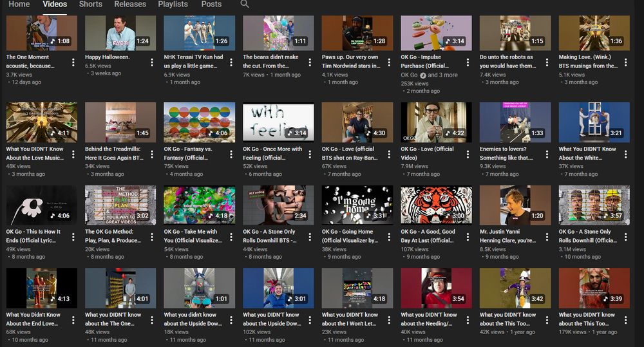This screenshot has width=644, height=347.
Task: Open options menu for The One Moment acoustic
Action: pos(73,62)
